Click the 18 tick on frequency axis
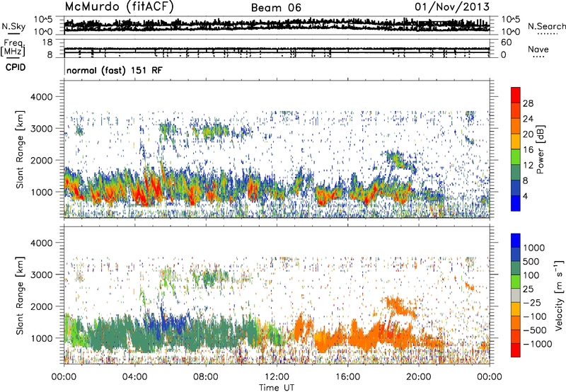 pos(47,42)
